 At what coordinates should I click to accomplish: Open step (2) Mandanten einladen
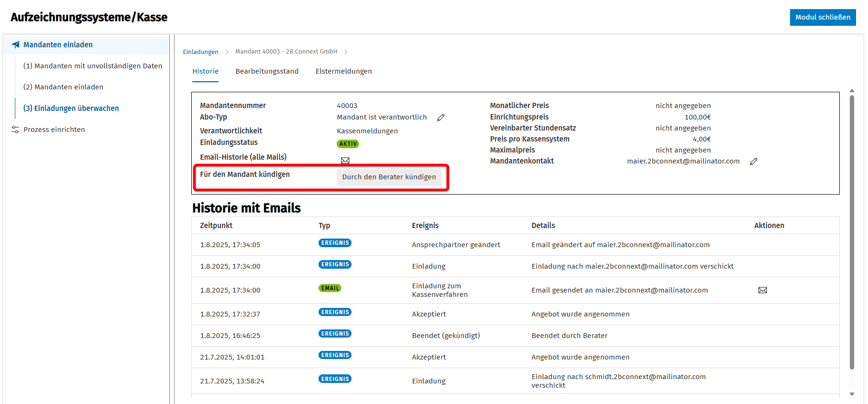pyautogui.click(x=63, y=87)
